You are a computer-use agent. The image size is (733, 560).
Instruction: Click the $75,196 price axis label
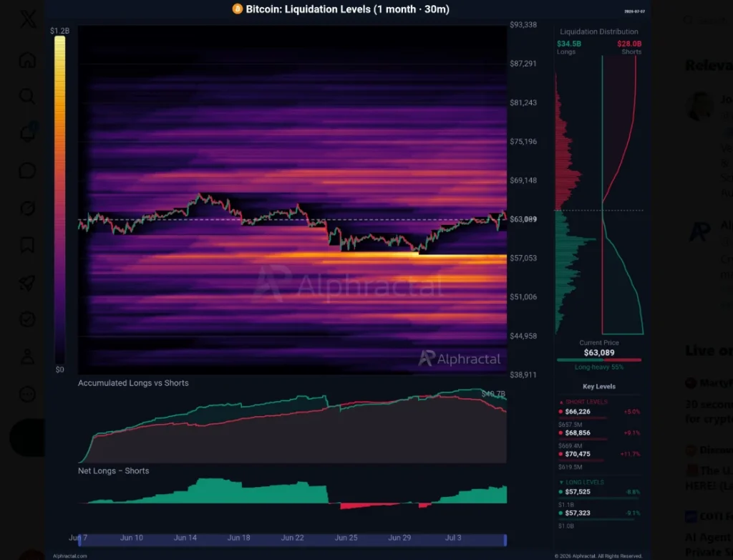click(x=523, y=141)
